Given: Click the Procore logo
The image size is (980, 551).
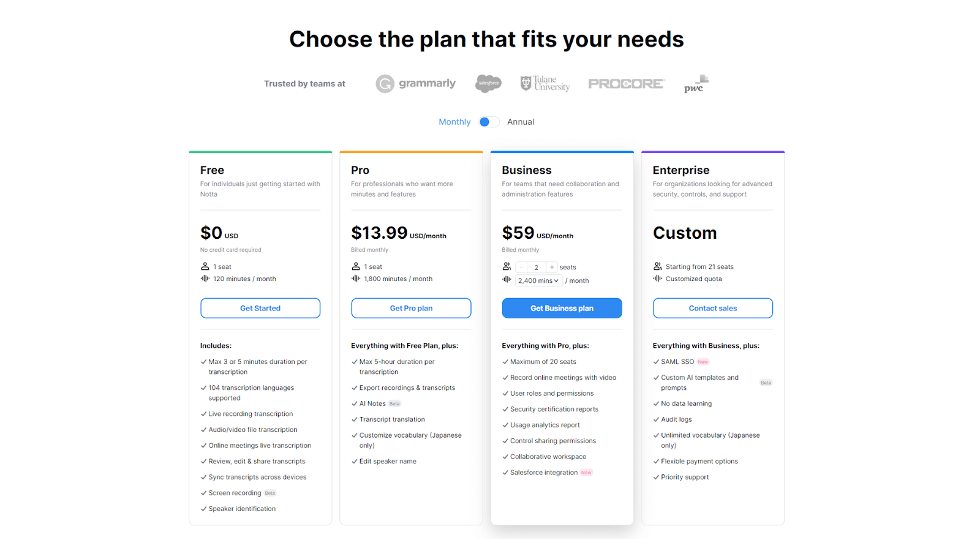Looking at the screenshot, I should pos(626,83).
